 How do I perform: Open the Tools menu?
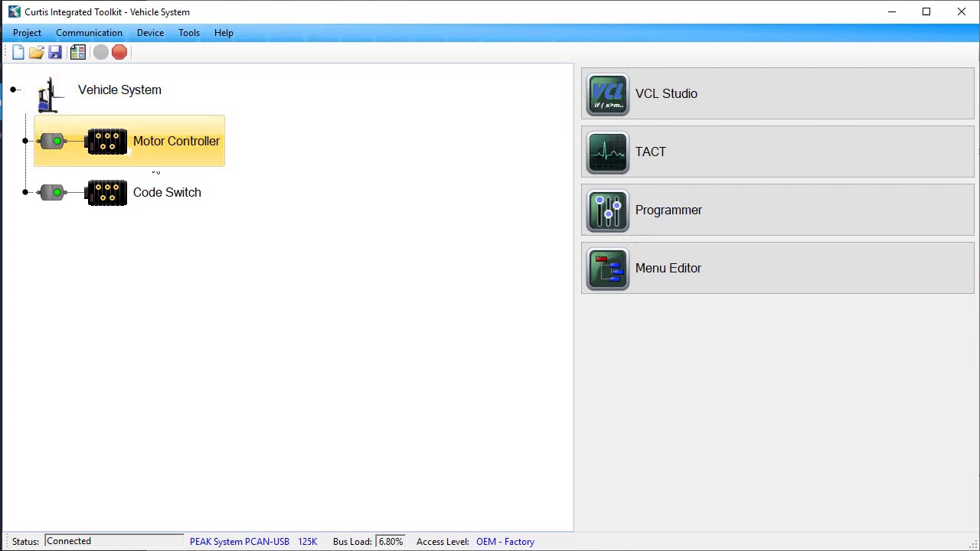pos(189,33)
